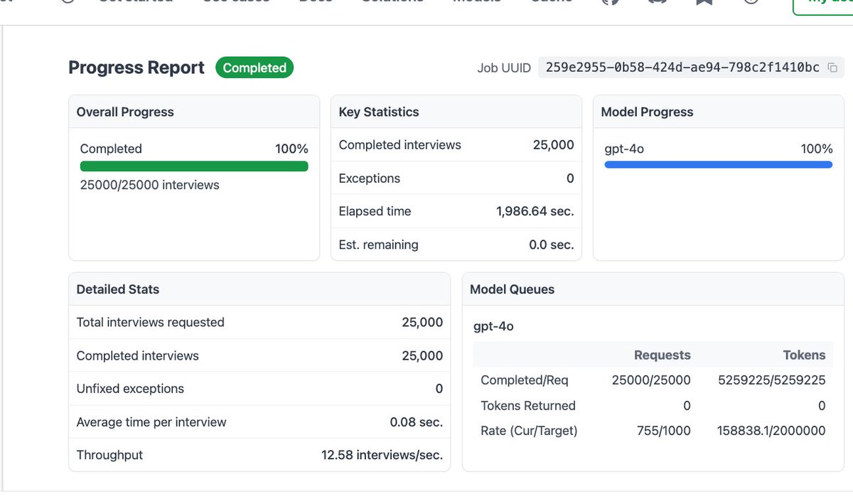
Task: Click Completed interviews in Detailed Stats
Action: [x=137, y=355]
